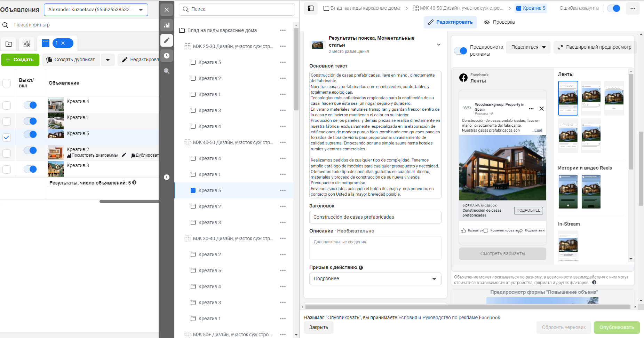
Task: Collapse the 'Результаты поиска' placement section
Action: tap(439, 45)
